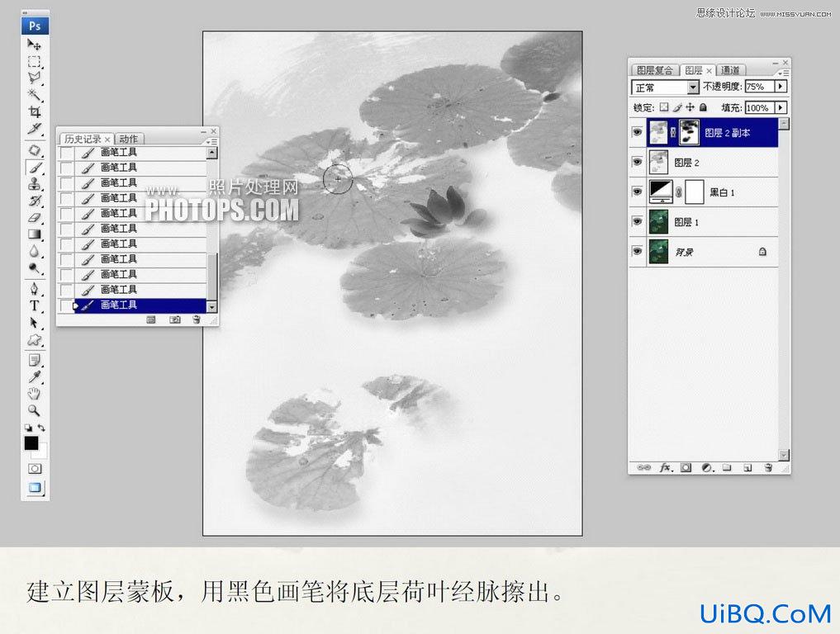Viewport: 840px width, 634px height.
Task: Select the Lasso tool
Action: [35, 78]
